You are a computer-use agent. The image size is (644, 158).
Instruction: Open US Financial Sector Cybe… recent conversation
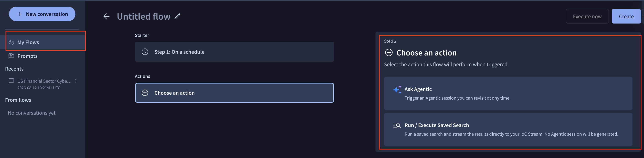44,81
